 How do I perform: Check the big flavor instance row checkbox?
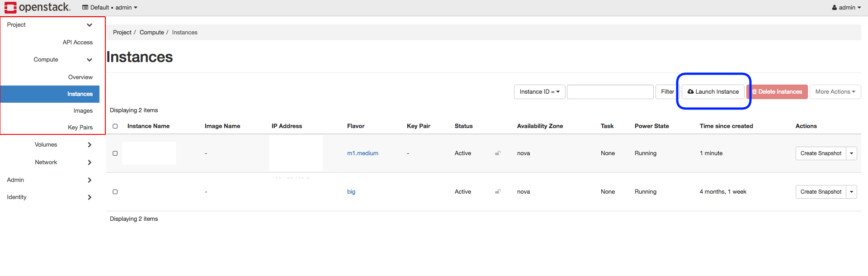[x=115, y=192]
